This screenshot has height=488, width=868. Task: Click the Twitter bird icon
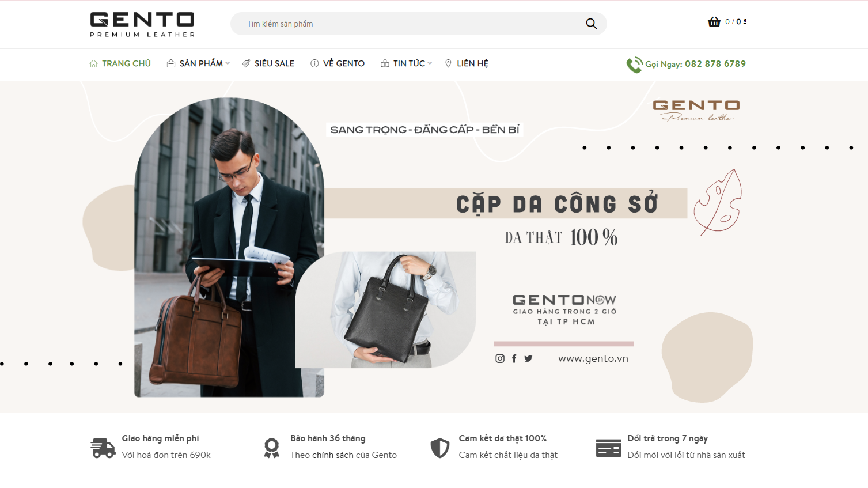coord(528,358)
